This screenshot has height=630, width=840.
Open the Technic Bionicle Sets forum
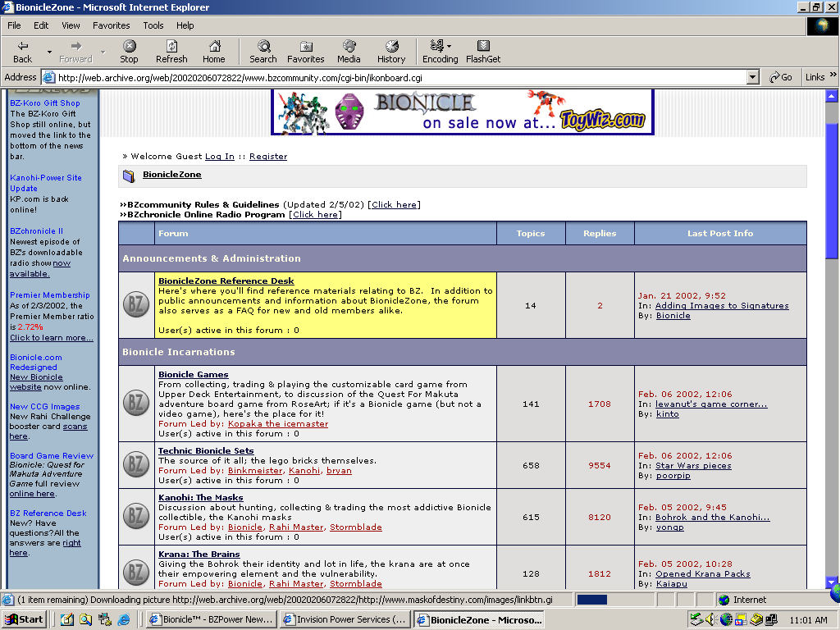pyautogui.click(x=206, y=450)
